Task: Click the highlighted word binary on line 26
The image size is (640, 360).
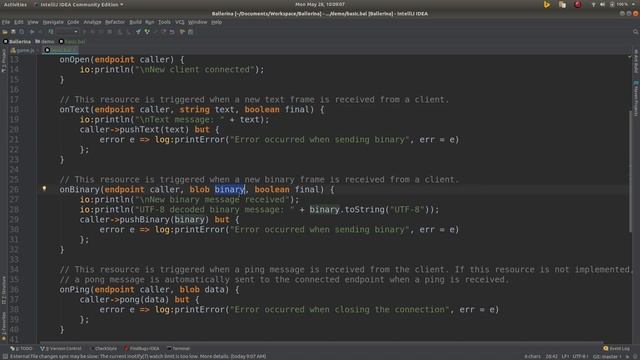Action: click(229, 189)
